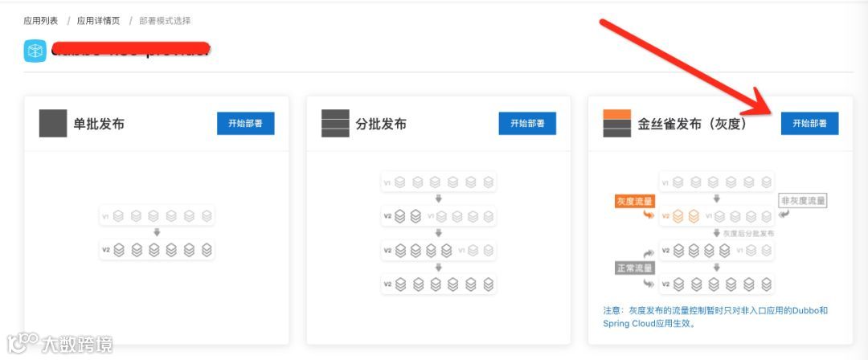Click the 非灰度流量 label
Image resolution: width=868 pixels, height=360 pixels.
[x=803, y=201]
